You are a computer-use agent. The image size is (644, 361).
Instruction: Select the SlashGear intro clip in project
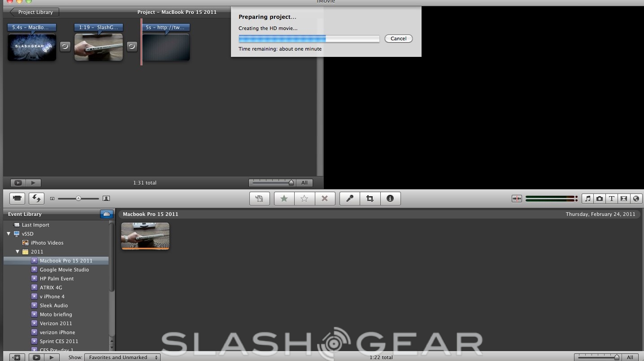[x=32, y=47]
